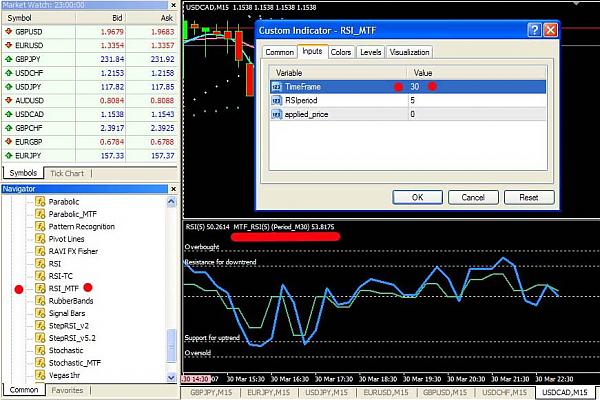
Task: Select the Parabolic_MTF indicator icon
Action: (x=40, y=214)
